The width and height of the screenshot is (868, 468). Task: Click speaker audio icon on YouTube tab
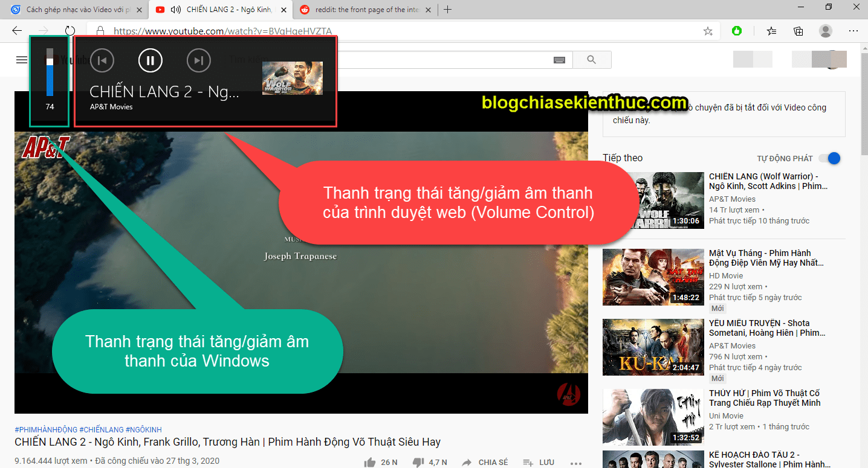coord(176,10)
